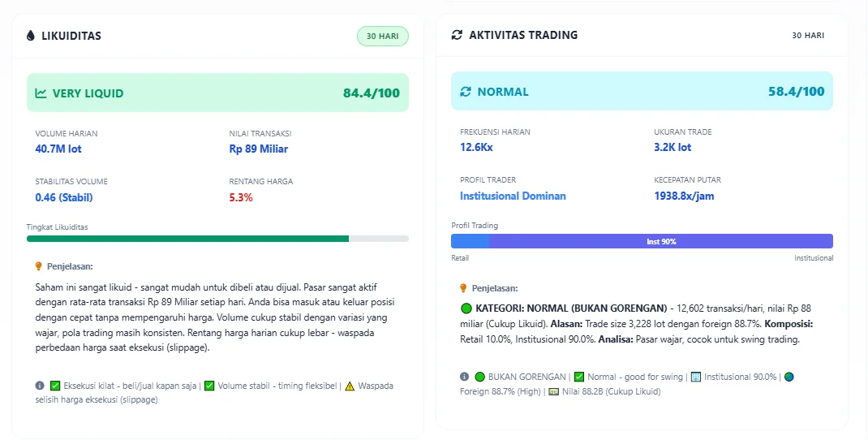Click the building icon before Institutional 90.0%

tap(695, 377)
